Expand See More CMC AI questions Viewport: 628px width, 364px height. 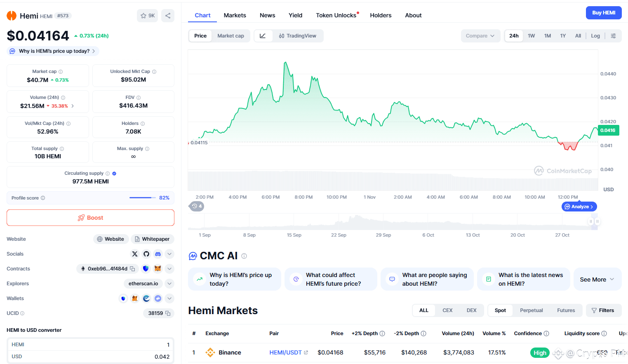click(x=597, y=279)
